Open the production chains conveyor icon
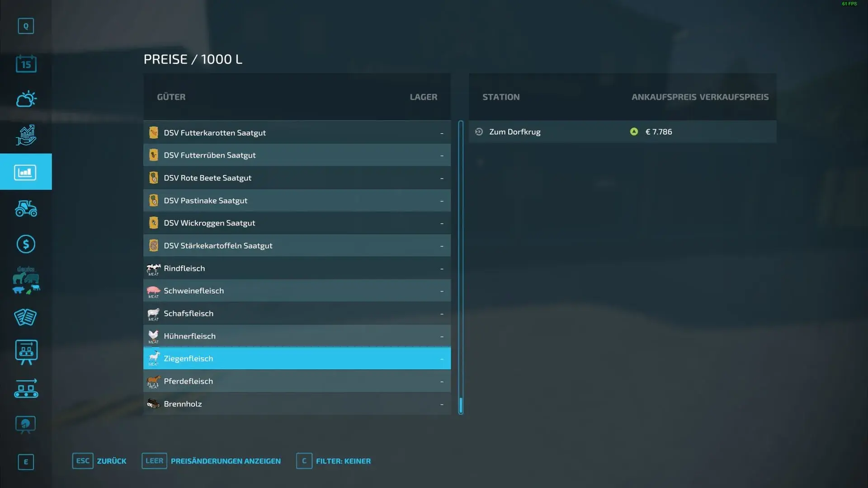The height and width of the screenshot is (488, 868). 26,389
